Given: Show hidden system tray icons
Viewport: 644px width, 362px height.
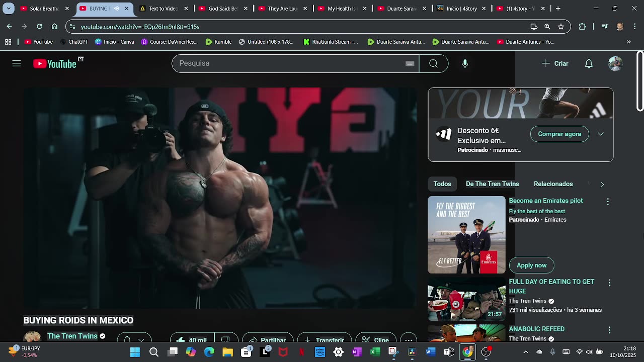Looking at the screenshot, I should 526,352.
